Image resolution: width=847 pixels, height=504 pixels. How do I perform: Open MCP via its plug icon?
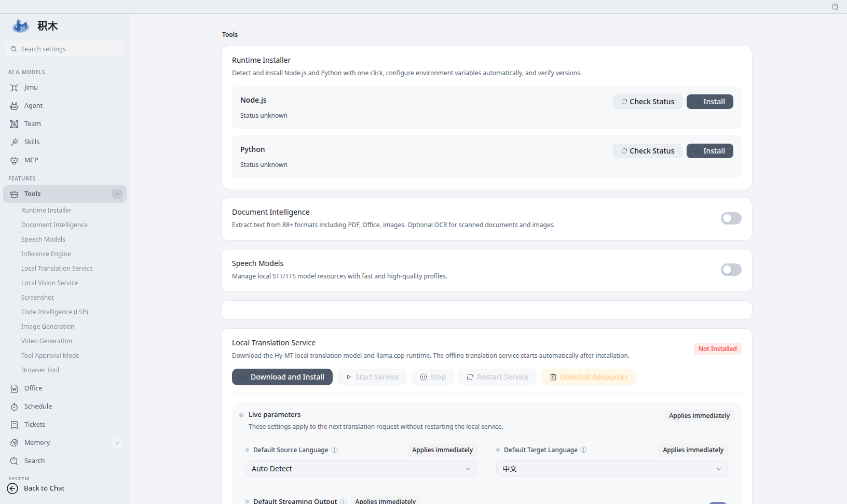(15, 160)
